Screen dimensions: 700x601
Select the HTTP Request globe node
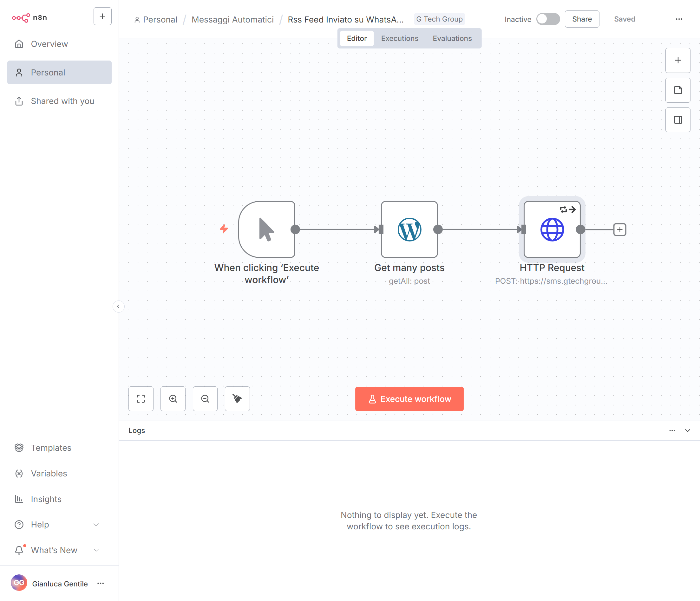click(552, 229)
